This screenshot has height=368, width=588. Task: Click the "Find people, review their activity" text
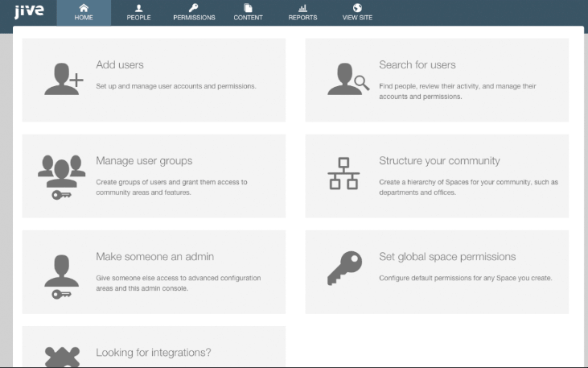point(457,91)
